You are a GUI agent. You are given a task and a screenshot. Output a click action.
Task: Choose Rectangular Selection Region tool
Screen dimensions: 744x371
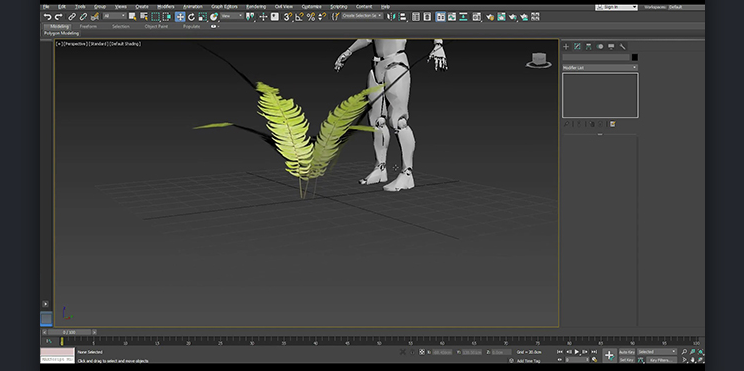coord(156,17)
